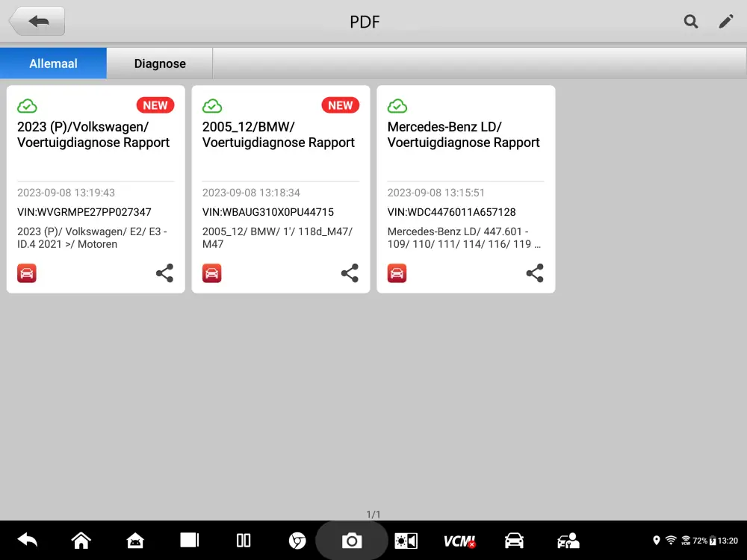Tap the Wi-Fi status icon

pos(671,541)
